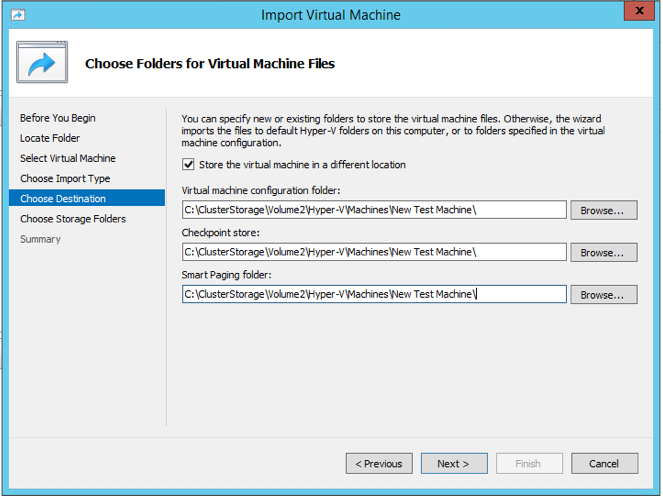This screenshot has height=496, width=663.
Task: Click the blue arrow import icon in header
Action: pos(41,64)
